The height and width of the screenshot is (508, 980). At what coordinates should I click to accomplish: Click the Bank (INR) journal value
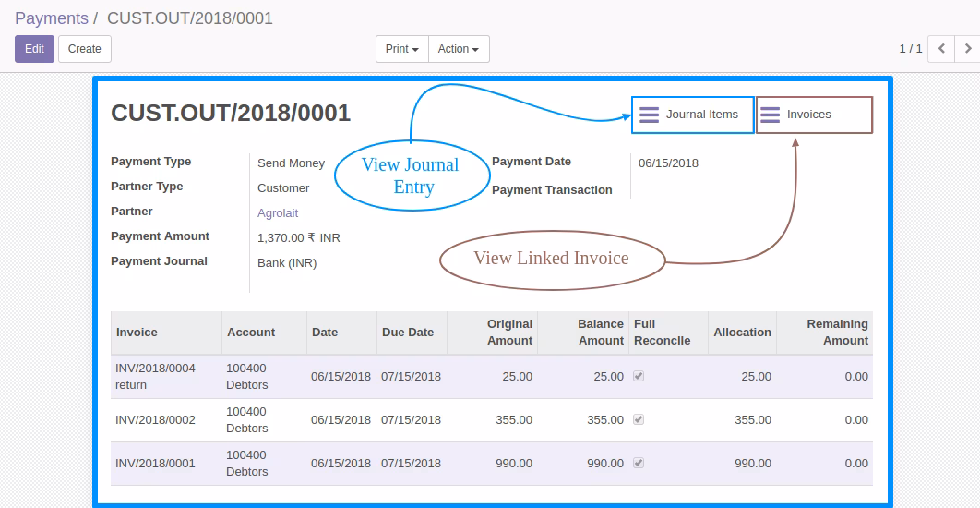[287, 263]
